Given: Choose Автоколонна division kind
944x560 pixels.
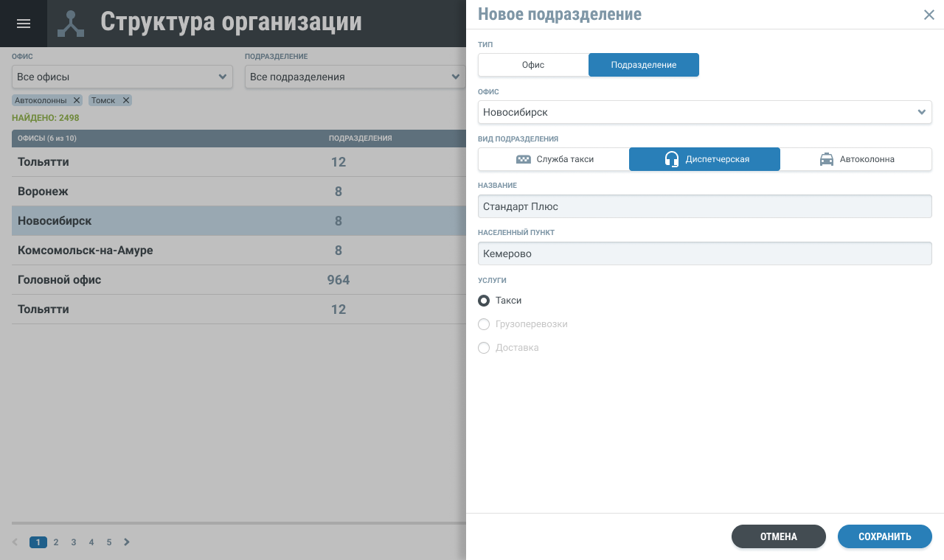Looking at the screenshot, I should [x=855, y=159].
